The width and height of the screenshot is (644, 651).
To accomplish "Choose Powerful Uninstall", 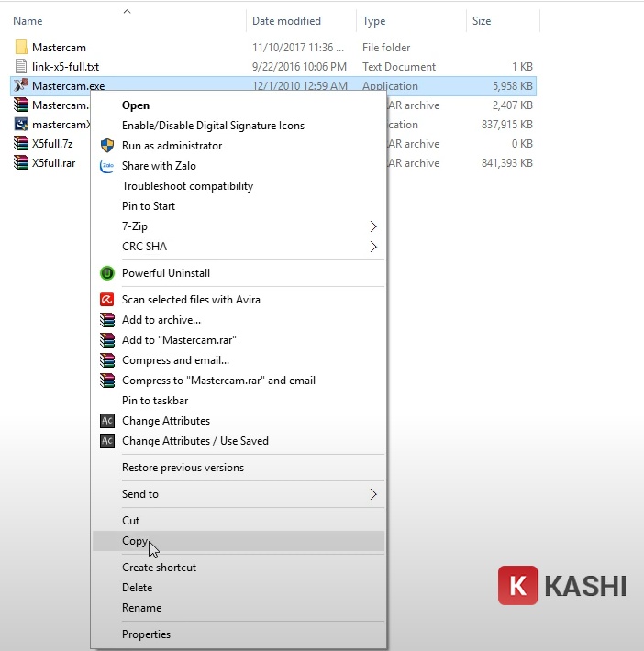I will click(166, 273).
